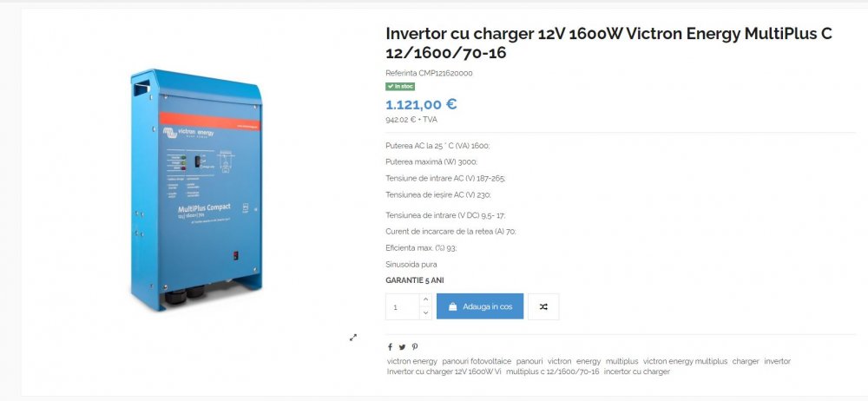Decrease quantity with the down arrow
This screenshot has width=868, height=401.
point(425,313)
